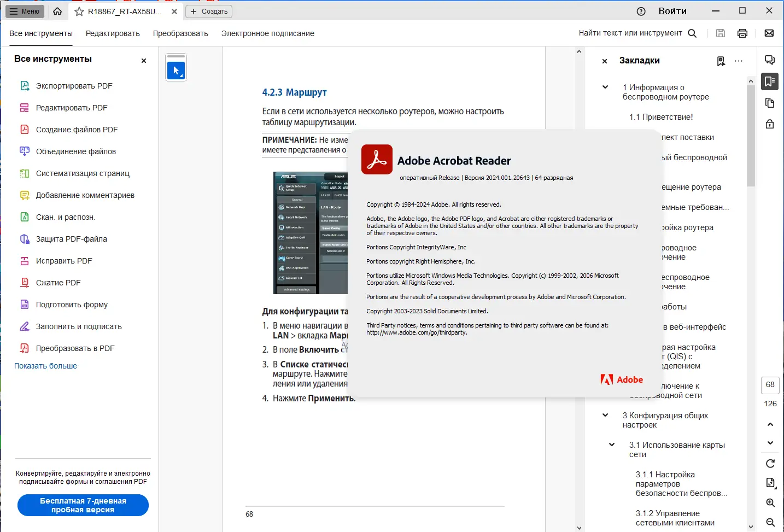This screenshot has height=532, width=784.
Task: Open Систематизация страниц tool
Action: point(83,173)
